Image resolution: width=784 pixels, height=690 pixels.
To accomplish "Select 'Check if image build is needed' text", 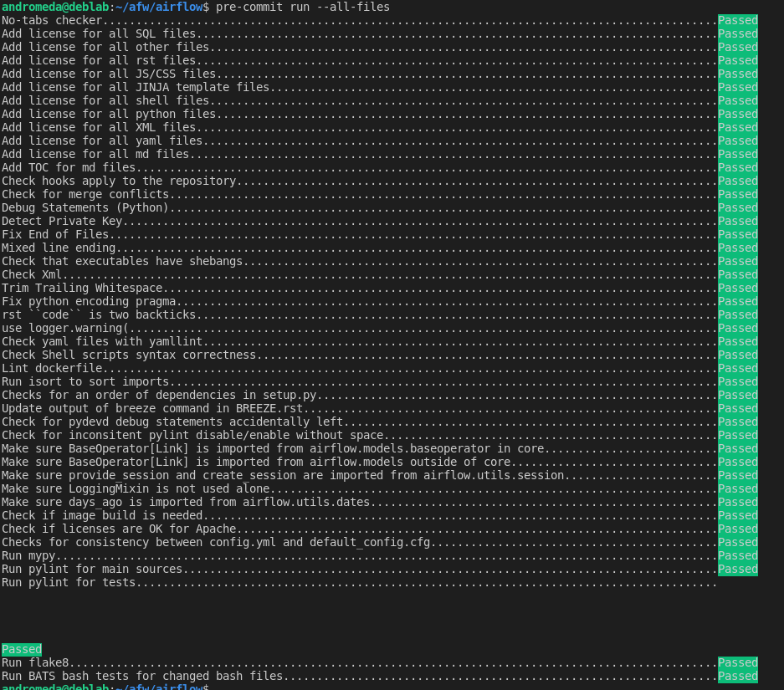I will click(x=102, y=516).
